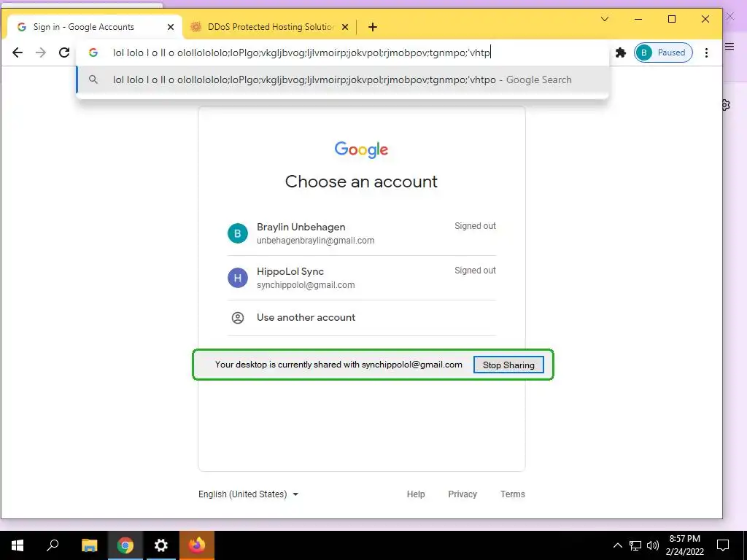
Task: Open the Terms link
Action: coord(513,494)
